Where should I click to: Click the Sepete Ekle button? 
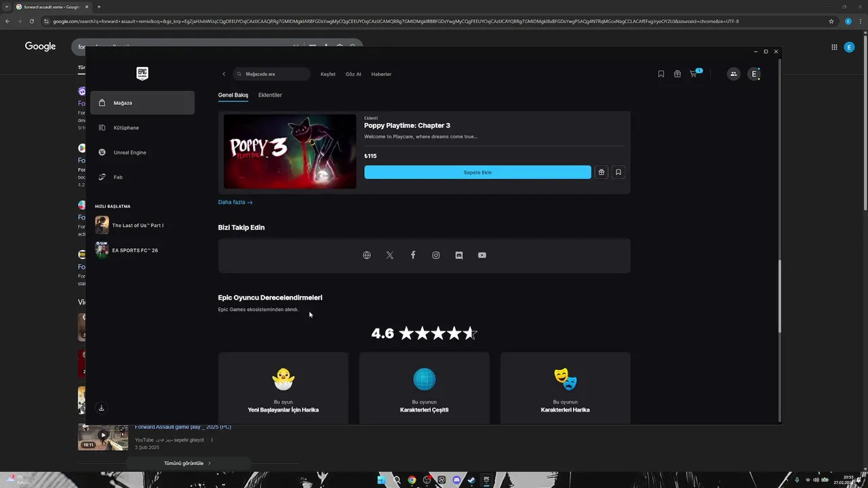coord(477,172)
